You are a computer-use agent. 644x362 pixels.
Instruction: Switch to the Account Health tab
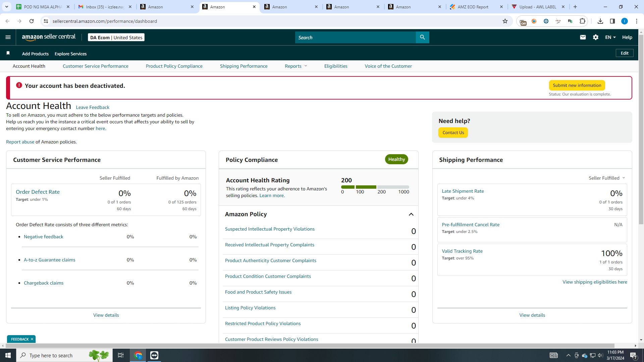tap(29, 66)
